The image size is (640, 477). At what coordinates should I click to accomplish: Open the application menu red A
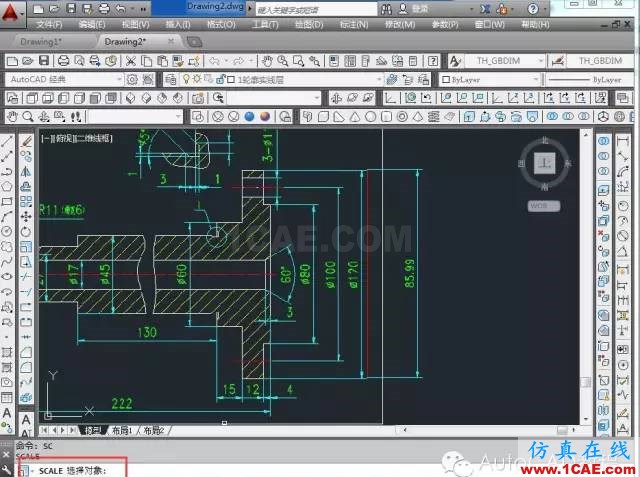[x=10, y=12]
